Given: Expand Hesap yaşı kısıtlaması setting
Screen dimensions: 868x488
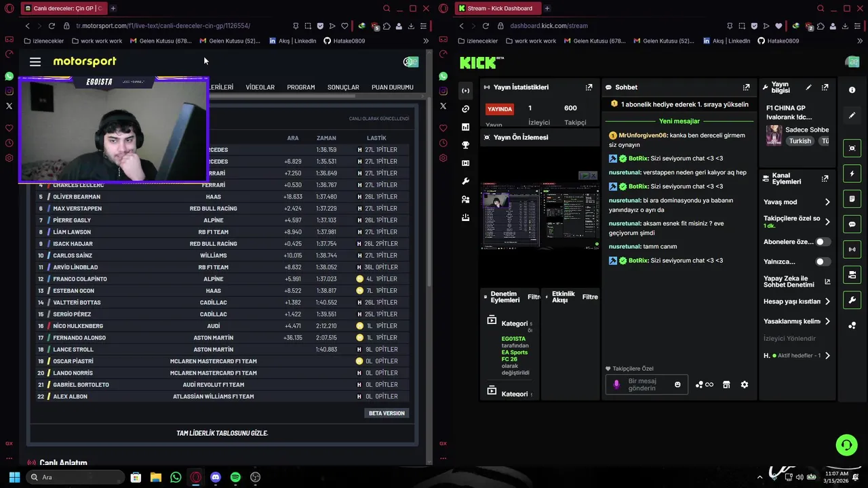Looking at the screenshot, I should click(827, 302).
